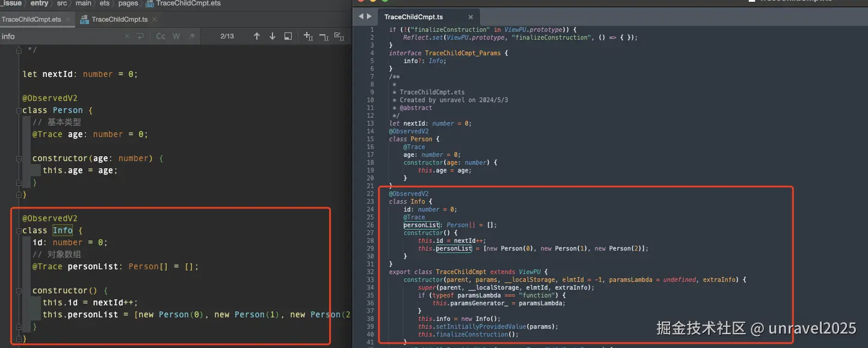Click '@Trace age: number = 0;' in left editor
Viewport: 868px width, 348px height.
(x=90, y=135)
